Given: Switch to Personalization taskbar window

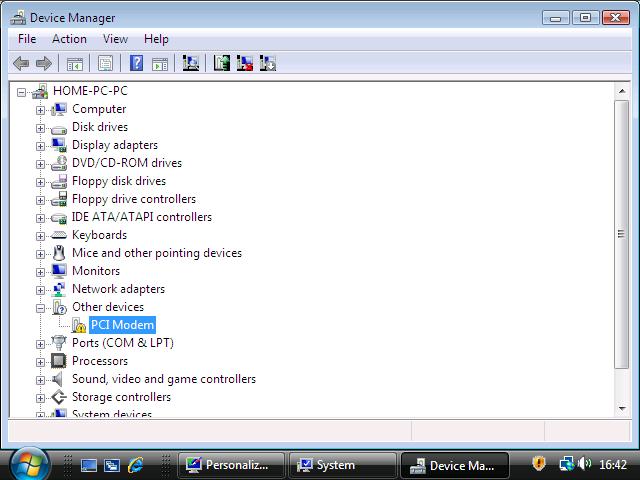Looking at the screenshot, I should (x=231, y=465).
